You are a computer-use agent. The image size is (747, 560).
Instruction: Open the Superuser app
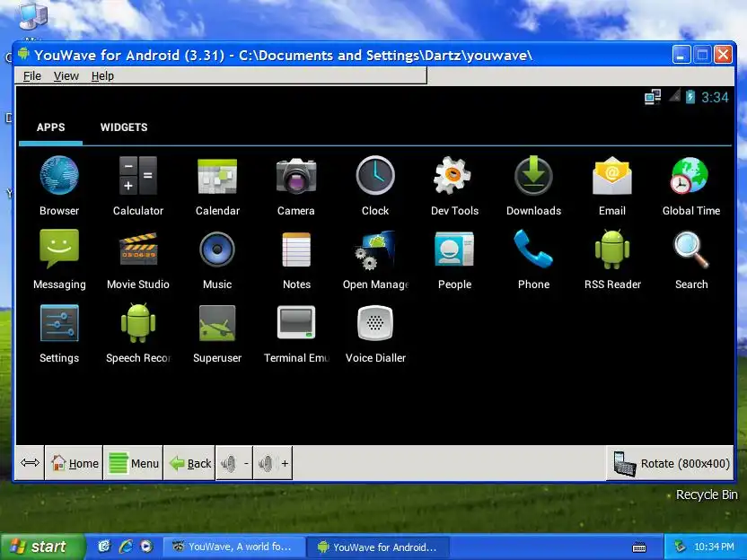pos(217,333)
